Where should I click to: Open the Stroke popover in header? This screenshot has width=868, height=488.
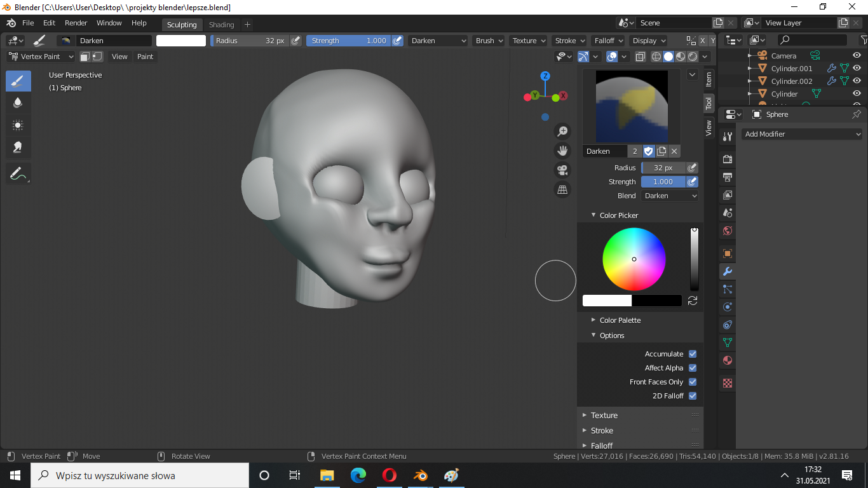(569, 41)
